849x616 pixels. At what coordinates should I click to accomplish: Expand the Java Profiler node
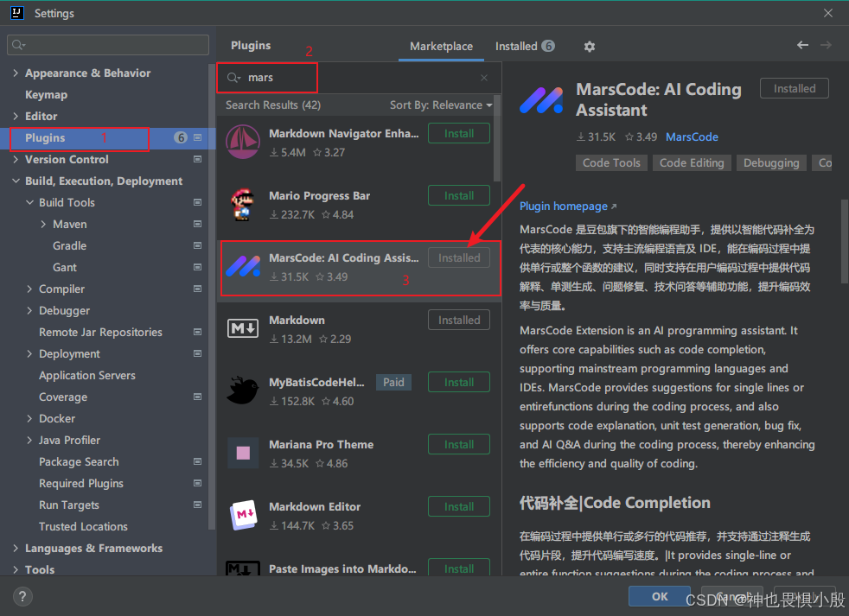(x=29, y=440)
